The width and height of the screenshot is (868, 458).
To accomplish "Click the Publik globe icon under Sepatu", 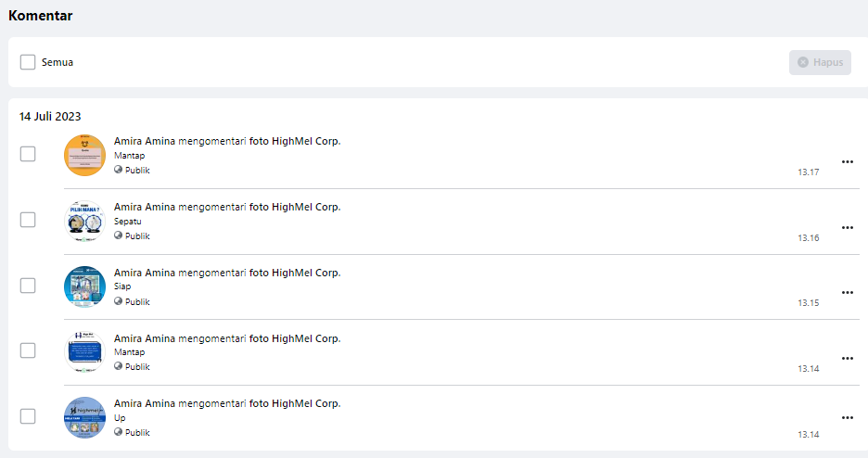I will coord(119,235).
